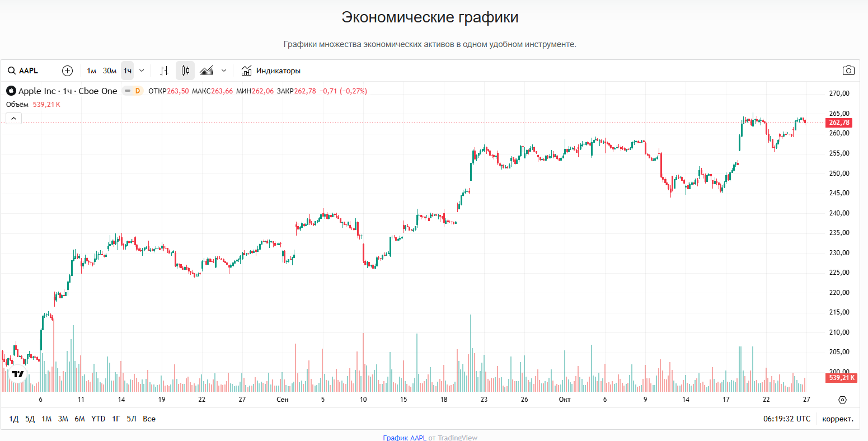Click the Apple logo in chart legend
Screen dimensions: 868x441
click(x=11, y=91)
